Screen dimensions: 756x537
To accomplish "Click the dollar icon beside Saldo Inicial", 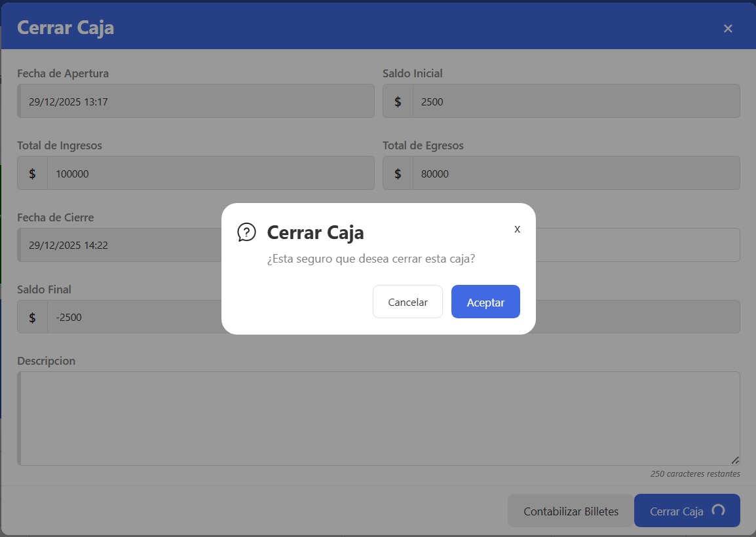I will pos(398,102).
